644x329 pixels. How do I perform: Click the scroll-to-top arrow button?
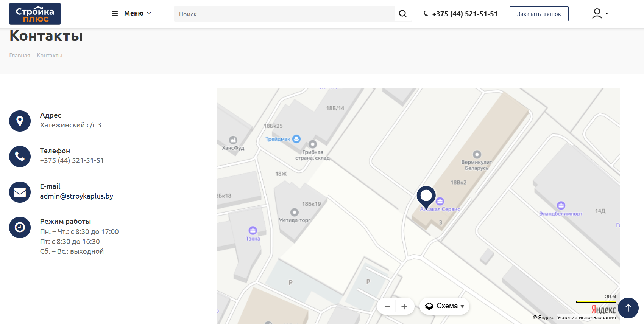click(628, 308)
